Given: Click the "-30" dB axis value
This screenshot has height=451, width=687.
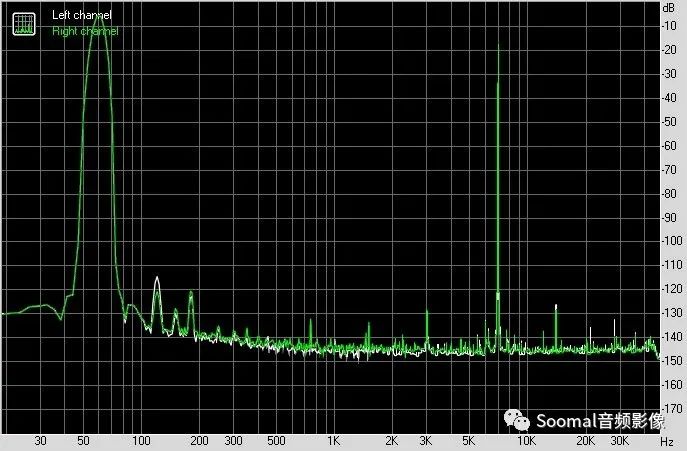Looking at the screenshot, I should (x=669, y=74).
